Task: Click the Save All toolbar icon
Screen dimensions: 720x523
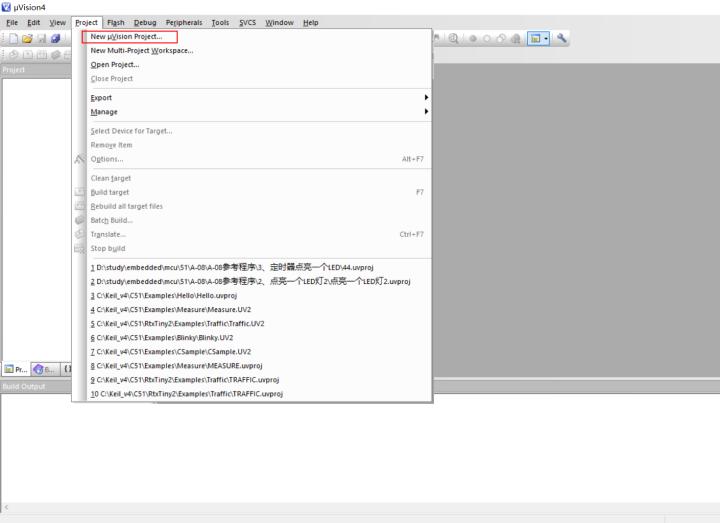Action: 56,39
